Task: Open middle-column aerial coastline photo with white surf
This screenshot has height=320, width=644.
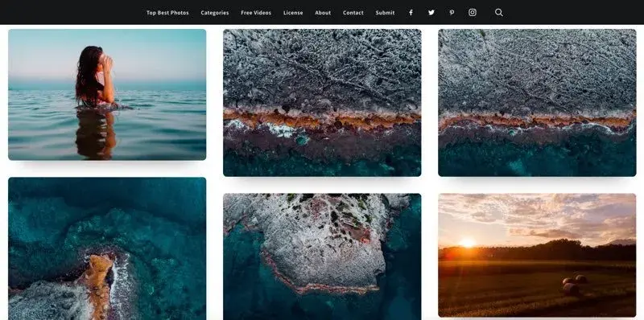Action: coord(322,103)
